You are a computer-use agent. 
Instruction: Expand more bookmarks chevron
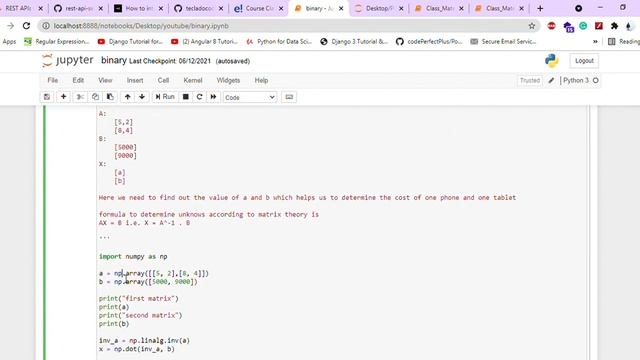tap(595, 41)
